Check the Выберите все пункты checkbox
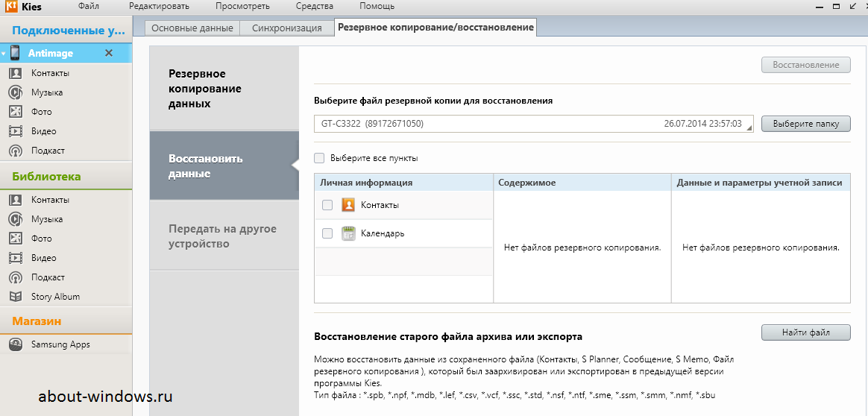 pyautogui.click(x=319, y=158)
